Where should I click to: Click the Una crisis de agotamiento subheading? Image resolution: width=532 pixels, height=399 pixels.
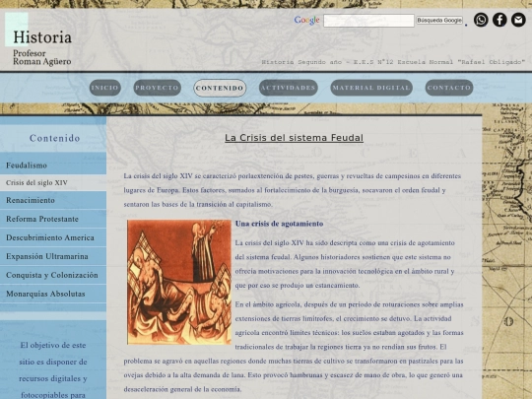(279, 224)
